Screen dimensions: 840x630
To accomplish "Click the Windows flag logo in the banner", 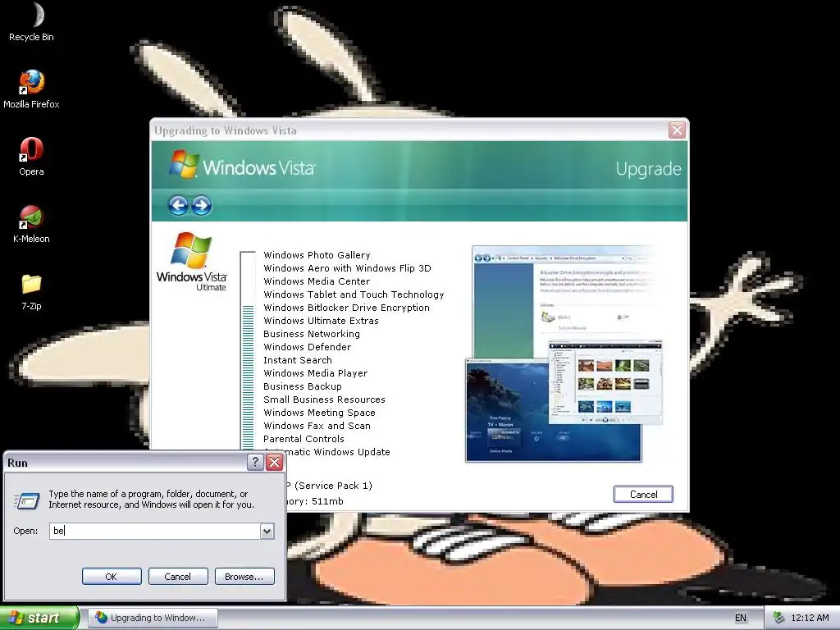I will (184, 164).
